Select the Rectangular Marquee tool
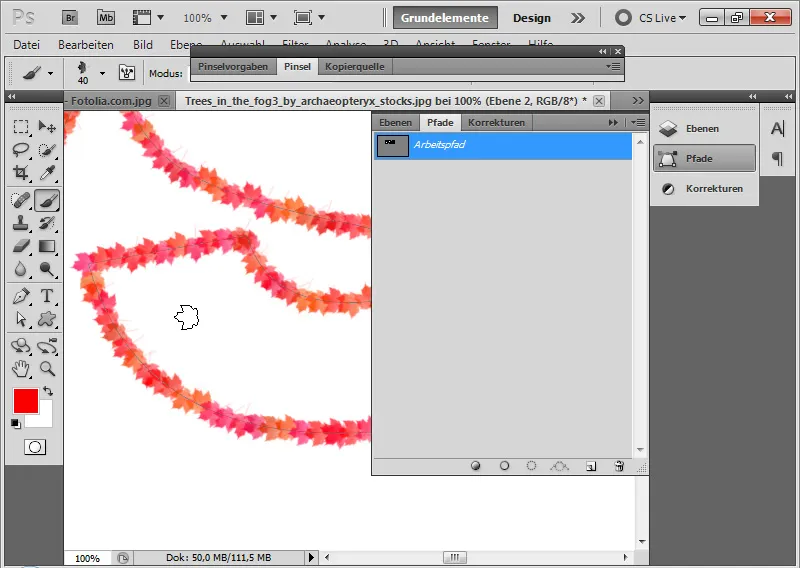This screenshot has width=800, height=568. (x=21, y=126)
